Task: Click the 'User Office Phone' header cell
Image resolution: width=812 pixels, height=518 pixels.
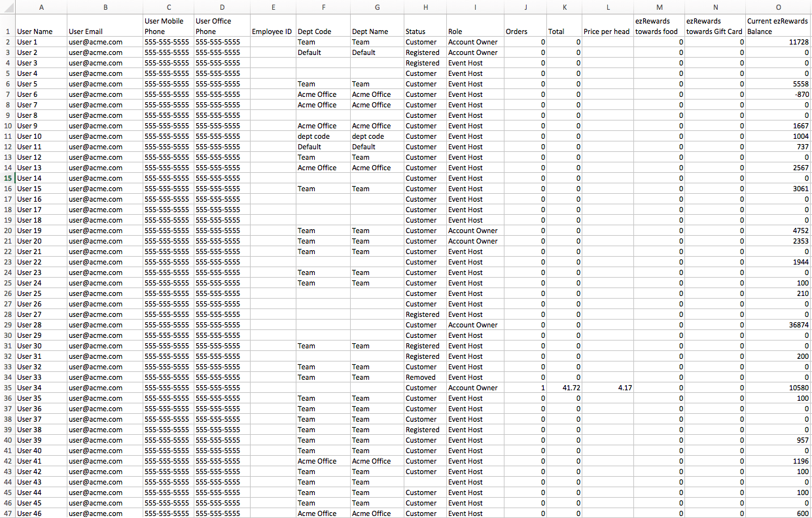Action: tap(222, 26)
